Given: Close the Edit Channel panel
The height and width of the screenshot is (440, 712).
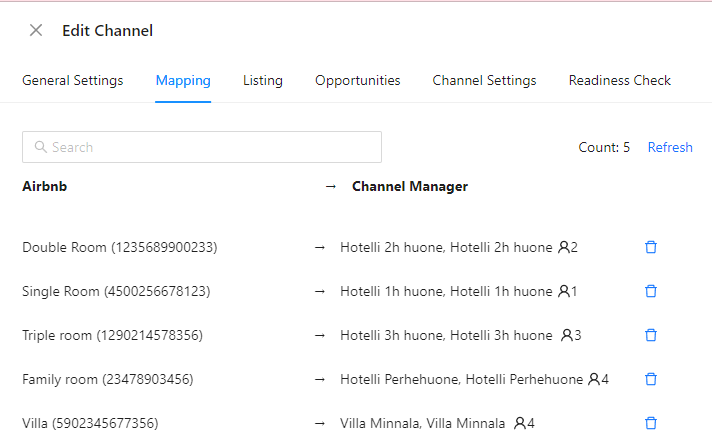Looking at the screenshot, I should 36,30.
